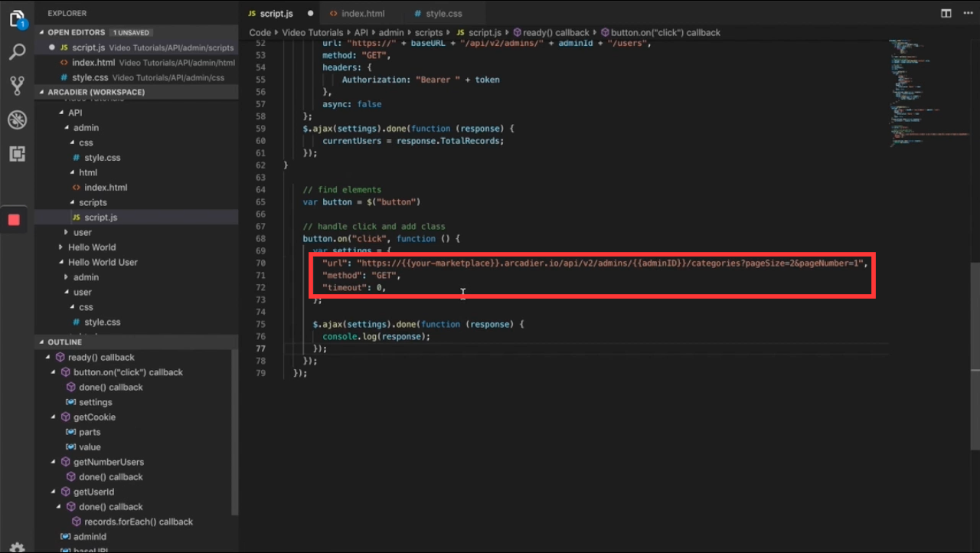Click the "// handle click and add class" comment

click(x=374, y=227)
